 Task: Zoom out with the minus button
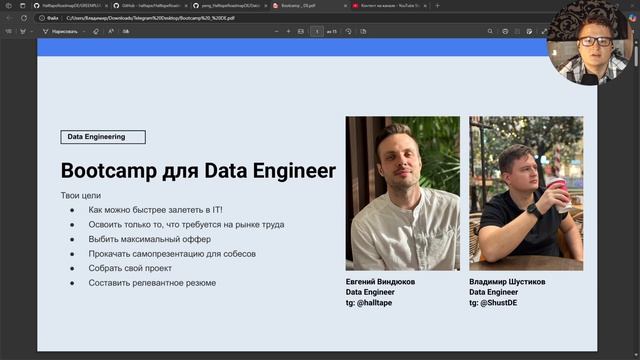(x=276, y=31)
